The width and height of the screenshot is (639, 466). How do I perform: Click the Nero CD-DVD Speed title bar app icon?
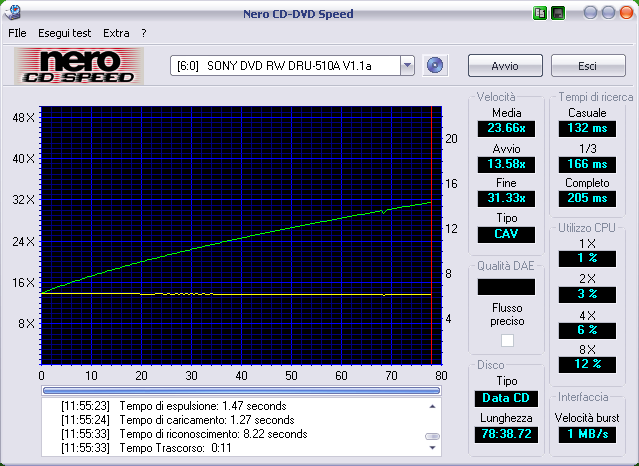(x=12, y=12)
